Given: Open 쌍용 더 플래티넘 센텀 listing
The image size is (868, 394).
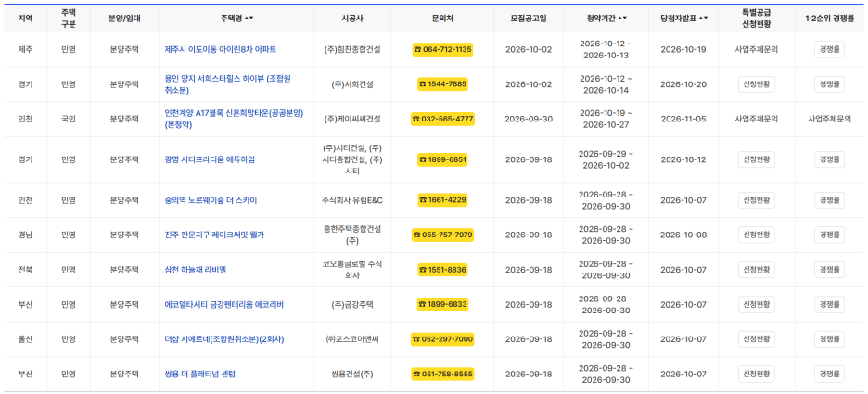Looking at the screenshot, I should coord(199,374).
